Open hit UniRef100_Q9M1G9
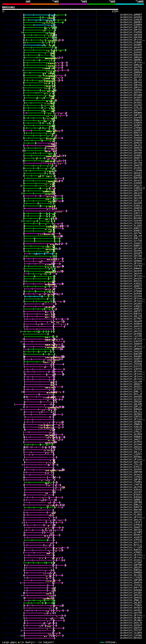This screenshot has width=146, height=644. click(131, 65)
